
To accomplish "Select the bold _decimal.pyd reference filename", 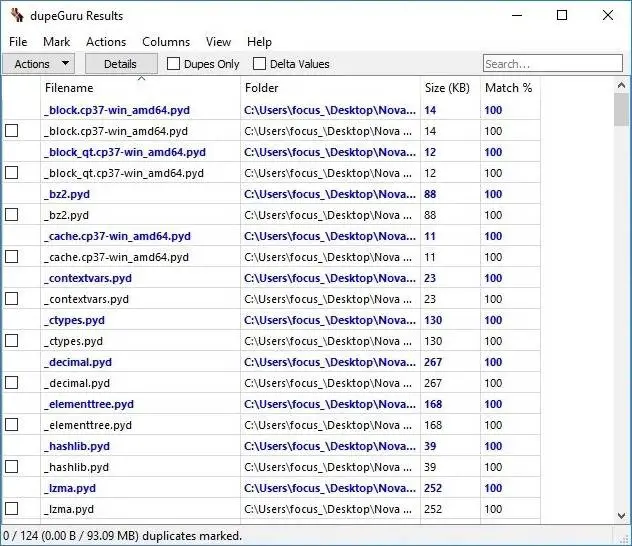I will pos(78,362).
